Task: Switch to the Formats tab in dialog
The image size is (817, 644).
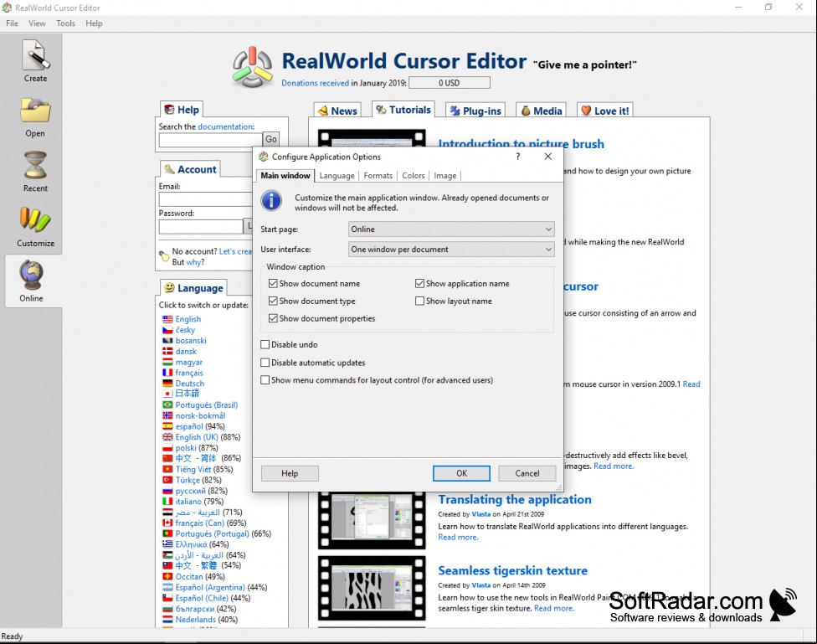Action: tap(378, 176)
